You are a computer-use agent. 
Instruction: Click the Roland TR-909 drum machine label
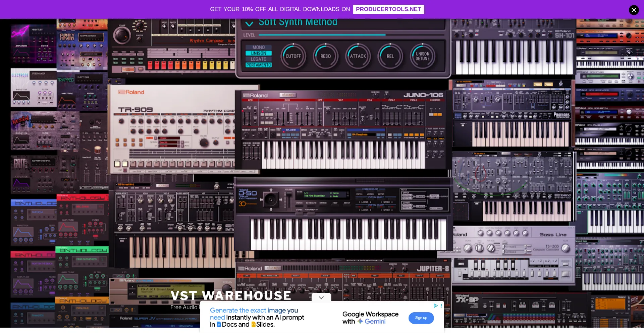tap(135, 110)
